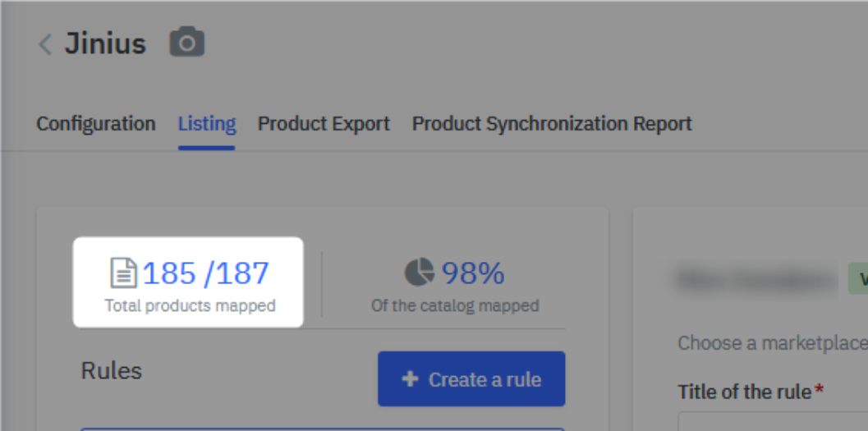Click the Jinius page title
This screenshot has width=868, height=431.
click(105, 44)
